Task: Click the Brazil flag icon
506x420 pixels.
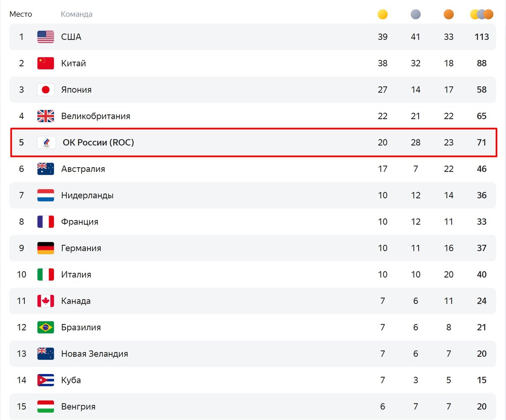Action: point(46,327)
